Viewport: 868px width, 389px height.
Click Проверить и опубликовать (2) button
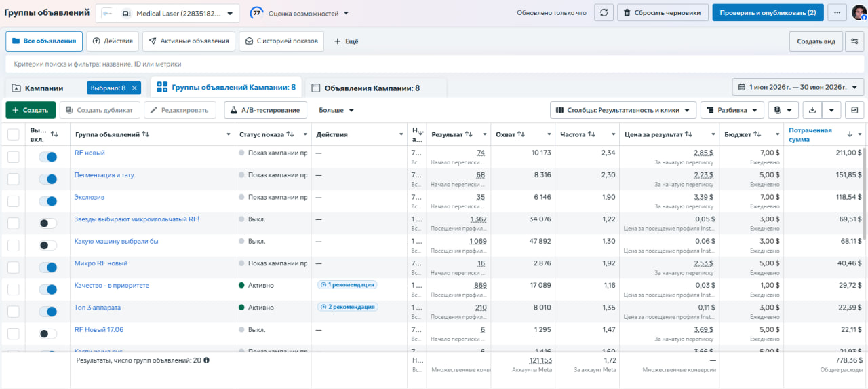coord(768,13)
